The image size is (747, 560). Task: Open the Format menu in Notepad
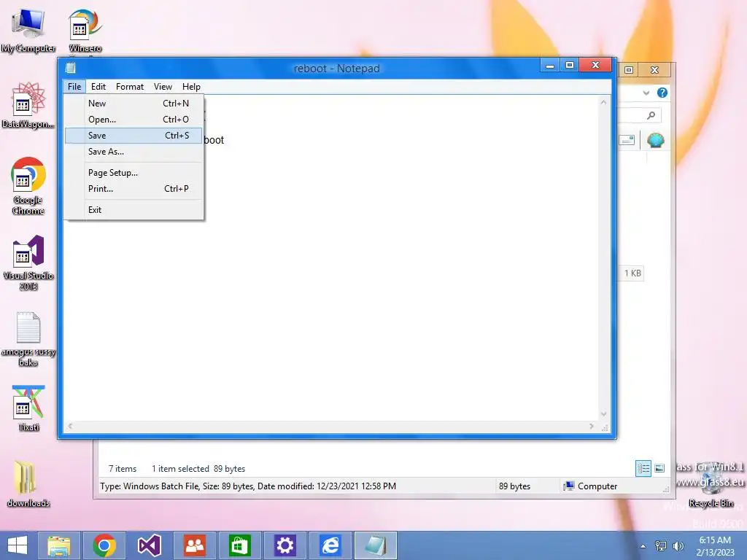point(130,87)
